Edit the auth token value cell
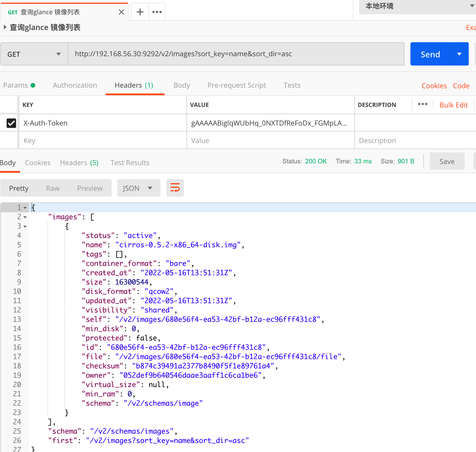This screenshot has width=476, height=452. (270, 123)
